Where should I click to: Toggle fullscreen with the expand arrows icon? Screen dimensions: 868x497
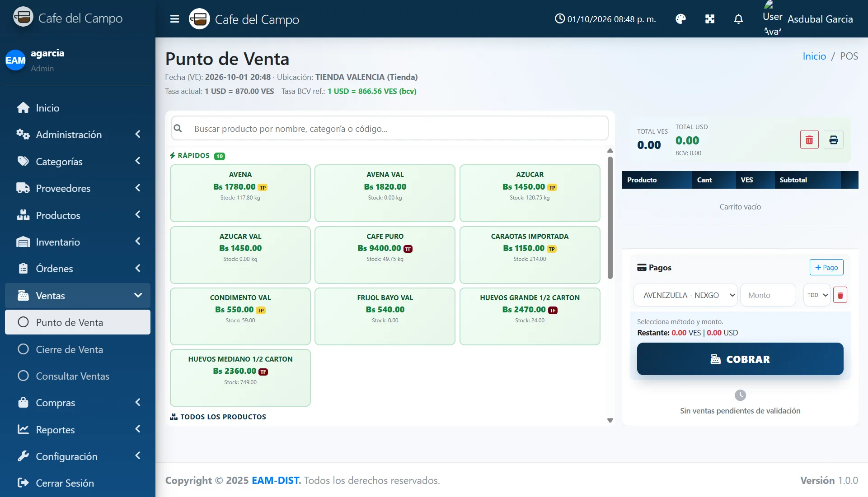coord(710,19)
